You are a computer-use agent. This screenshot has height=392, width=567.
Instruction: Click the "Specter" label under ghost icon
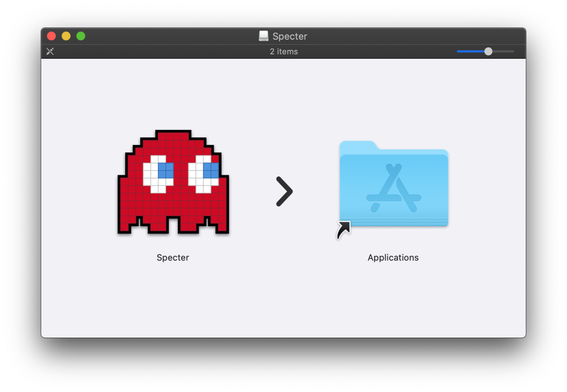coord(173,258)
